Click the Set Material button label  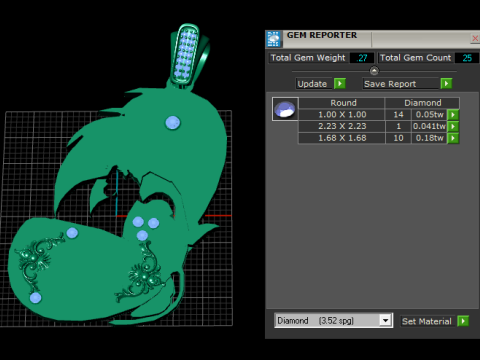427,321
